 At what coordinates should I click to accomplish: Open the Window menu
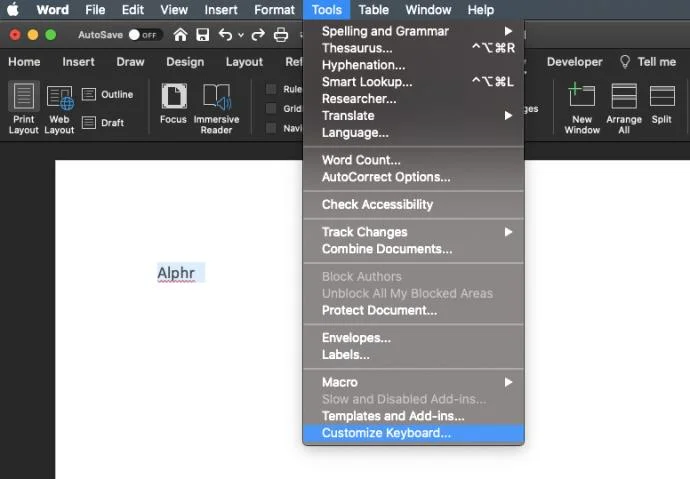click(x=428, y=10)
